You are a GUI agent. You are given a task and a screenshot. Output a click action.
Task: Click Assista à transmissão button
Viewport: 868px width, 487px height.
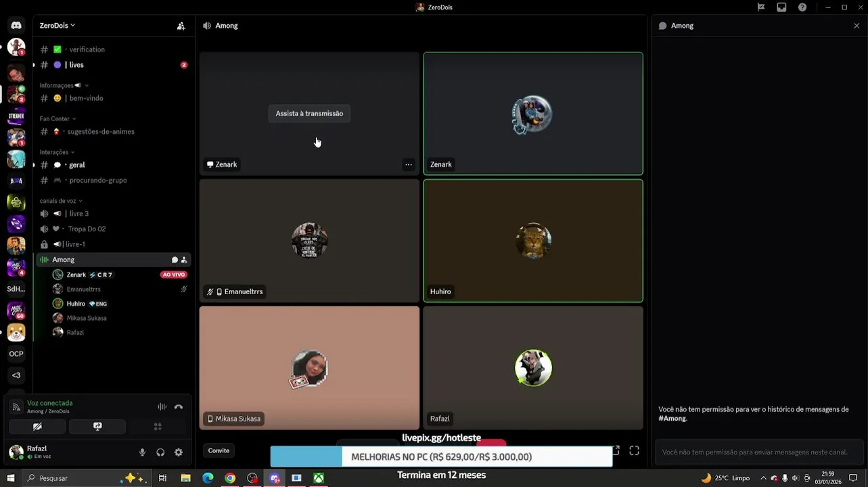[309, 114]
